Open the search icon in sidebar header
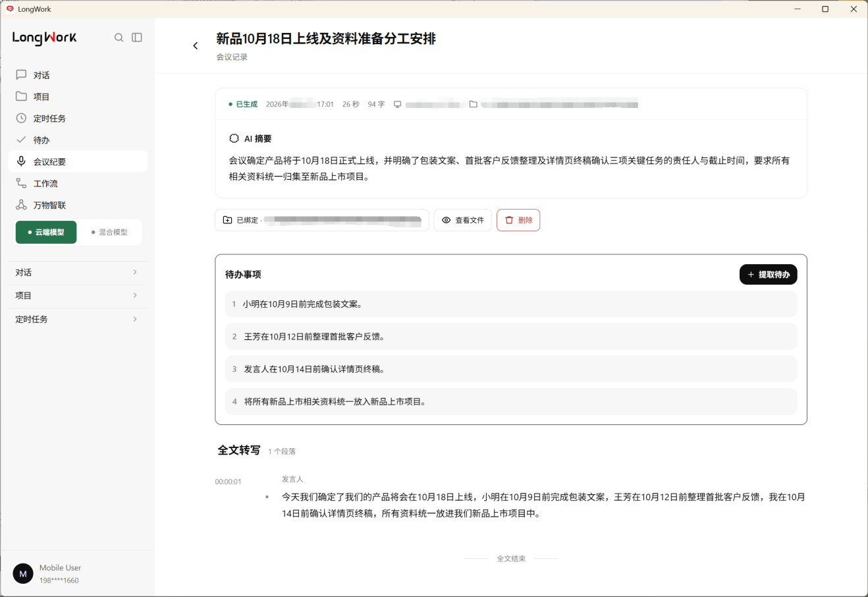Image resolution: width=868 pixels, height=597 pixels. pyautogui.click(x=119, y=38)
